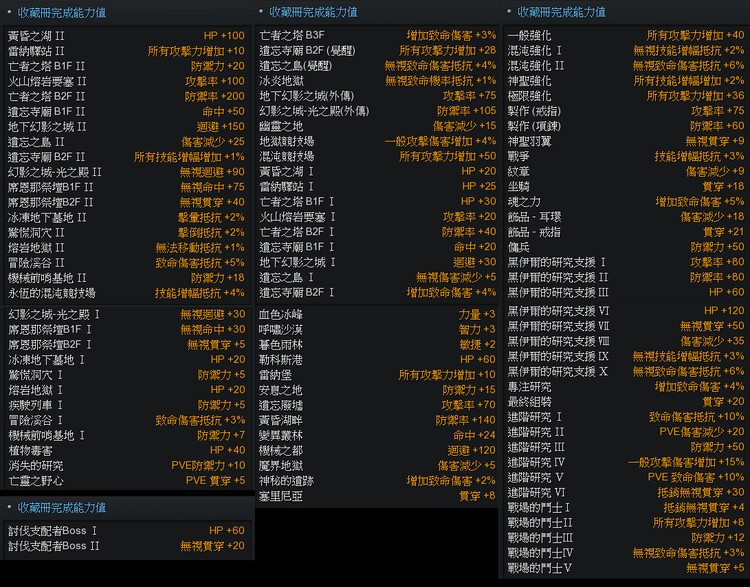The height and width of the screenshot is (587, 750).
Task: Select the HP +120 value
Action: [x=724, y=310]
